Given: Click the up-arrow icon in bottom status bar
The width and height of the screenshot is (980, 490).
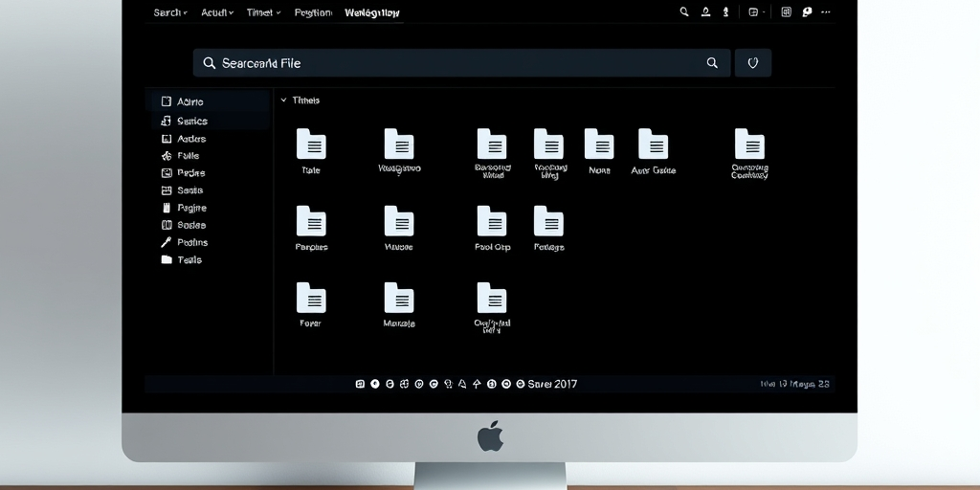Looking at the screenshot, I should (477, 384).
